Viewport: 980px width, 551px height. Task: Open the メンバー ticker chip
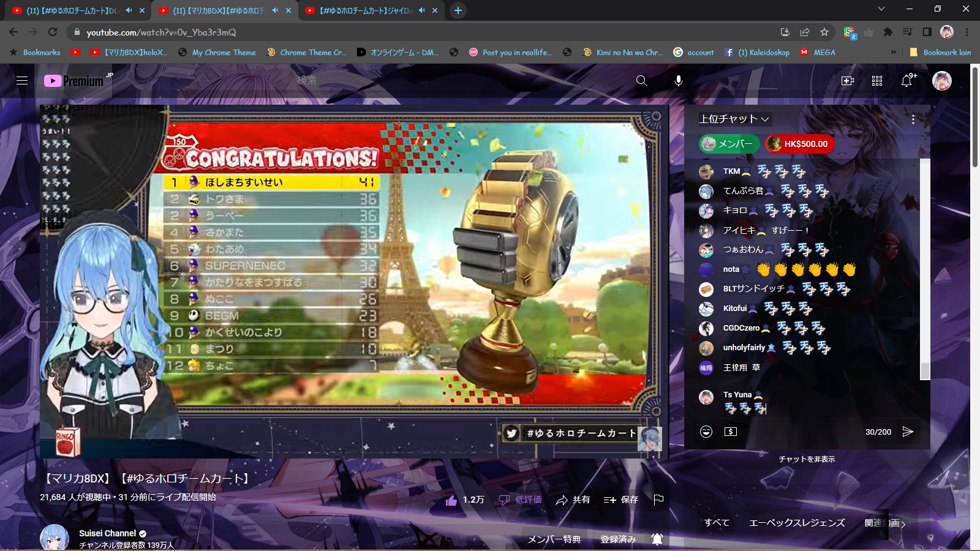tap(729, 144)
